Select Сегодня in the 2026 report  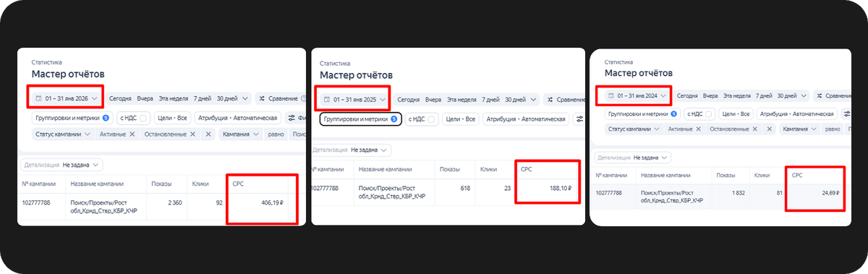120,98
